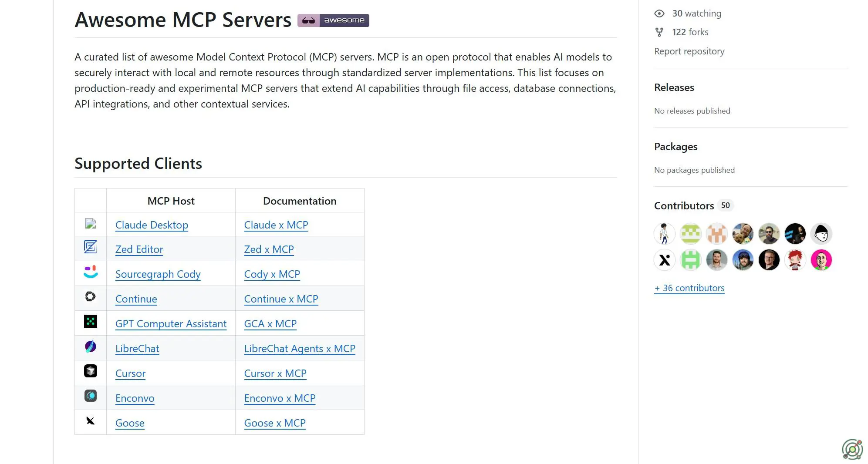Image resolution: width=868 pixels, height=464 pixels.
Task: Open contributor avatar with blue neon sign
Action: click(795, 234)
